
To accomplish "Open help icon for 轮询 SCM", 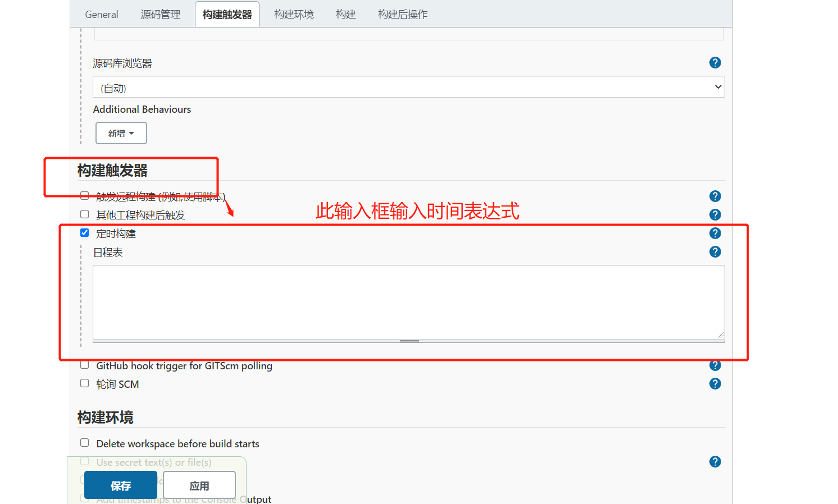I will (x=715, y=384).
